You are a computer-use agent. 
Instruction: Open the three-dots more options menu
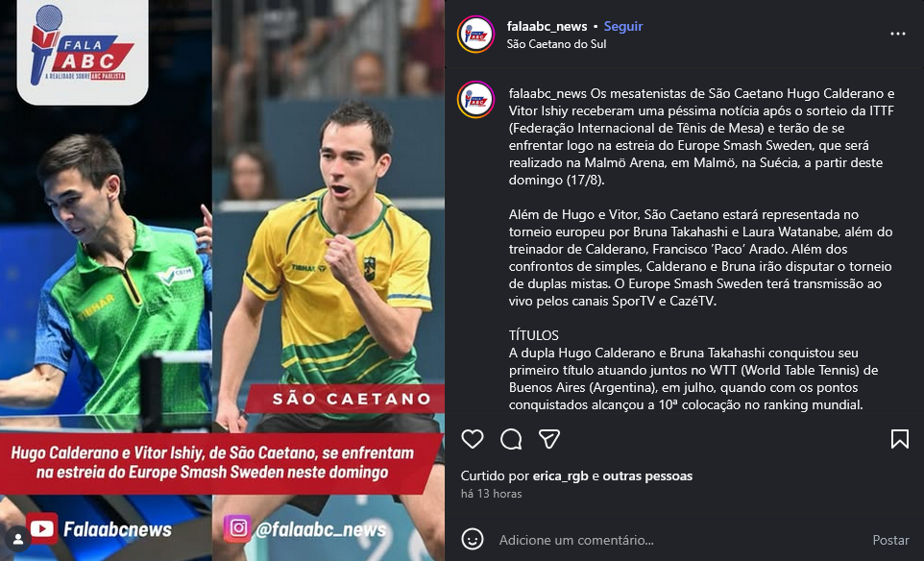(x=897, y=35)
